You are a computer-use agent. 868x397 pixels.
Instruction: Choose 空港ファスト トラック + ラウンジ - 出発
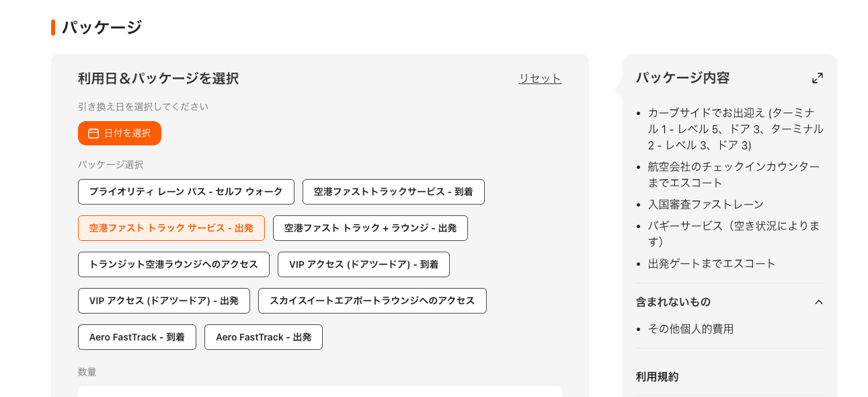coord(370,228)
